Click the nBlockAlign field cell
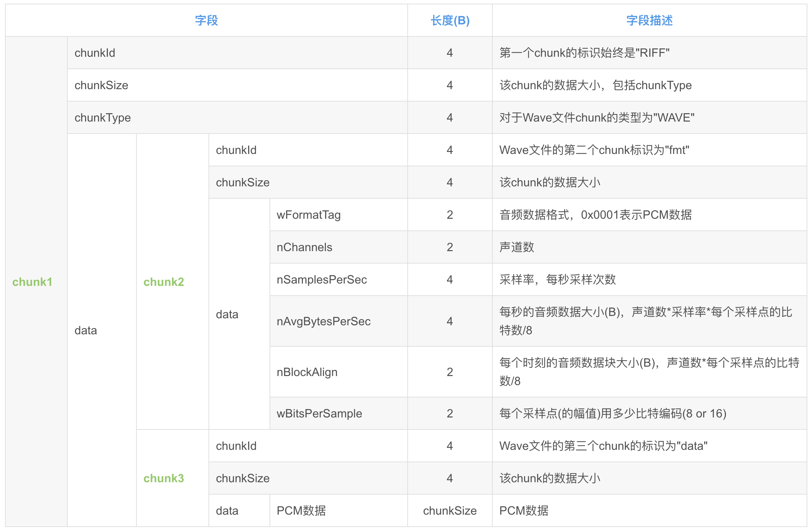Screen dimensions: 812x531 (x=307, y=372)
